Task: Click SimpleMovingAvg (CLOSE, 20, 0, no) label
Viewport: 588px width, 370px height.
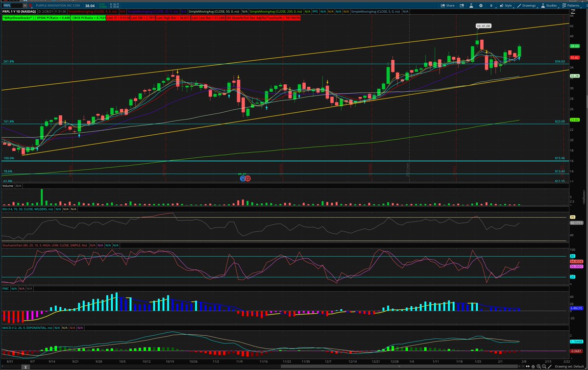Action: point(152,12)
